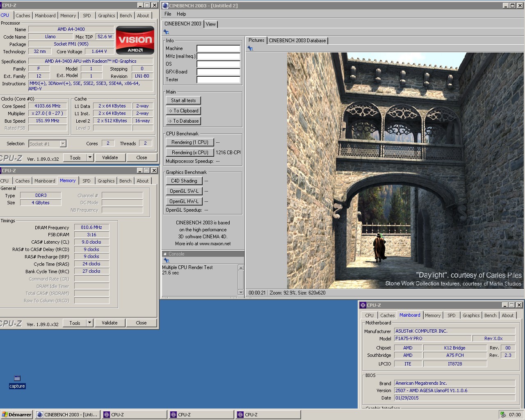Screen dimensions: 525x420
Task: Click the taskbar clock showing 07:30
Action: point(515,415)
